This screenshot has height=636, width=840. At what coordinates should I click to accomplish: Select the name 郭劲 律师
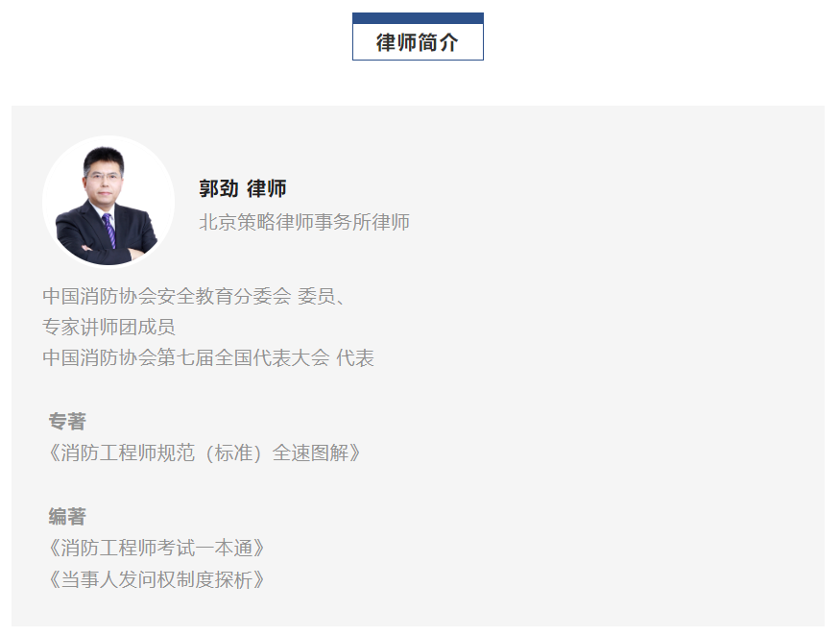(x=243, y=188)
